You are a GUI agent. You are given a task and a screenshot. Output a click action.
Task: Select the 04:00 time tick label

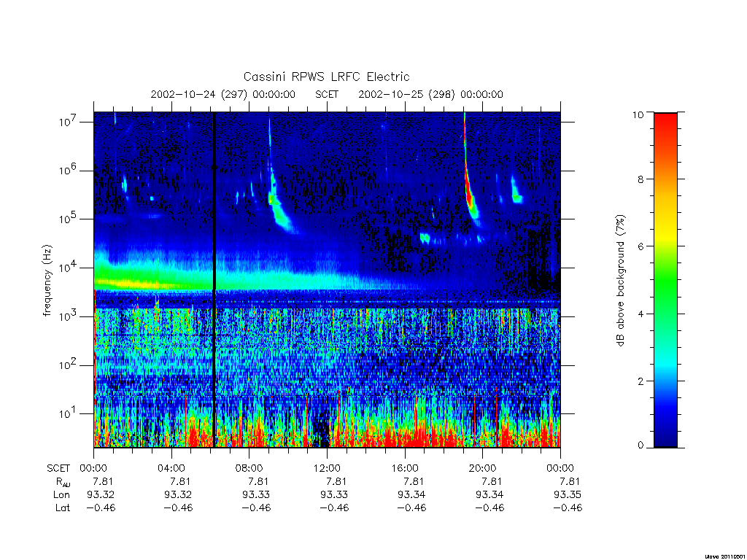[171, 468]
